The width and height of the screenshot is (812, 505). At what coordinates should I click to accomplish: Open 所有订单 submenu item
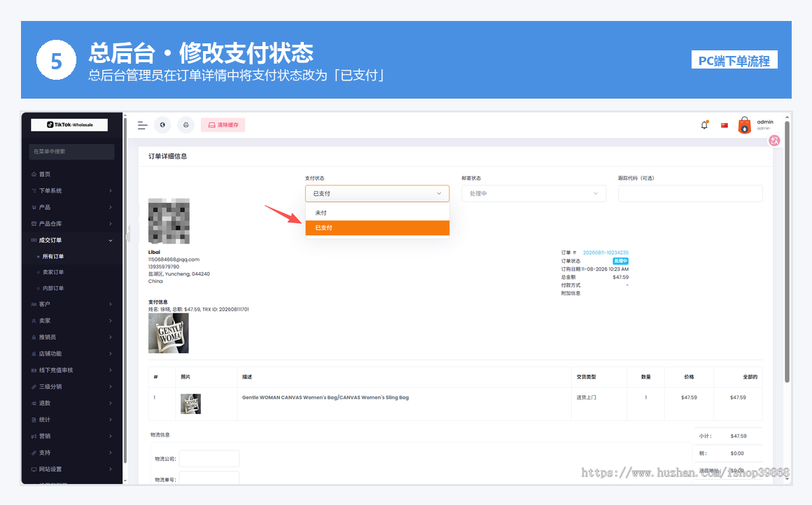click(52, 257)
